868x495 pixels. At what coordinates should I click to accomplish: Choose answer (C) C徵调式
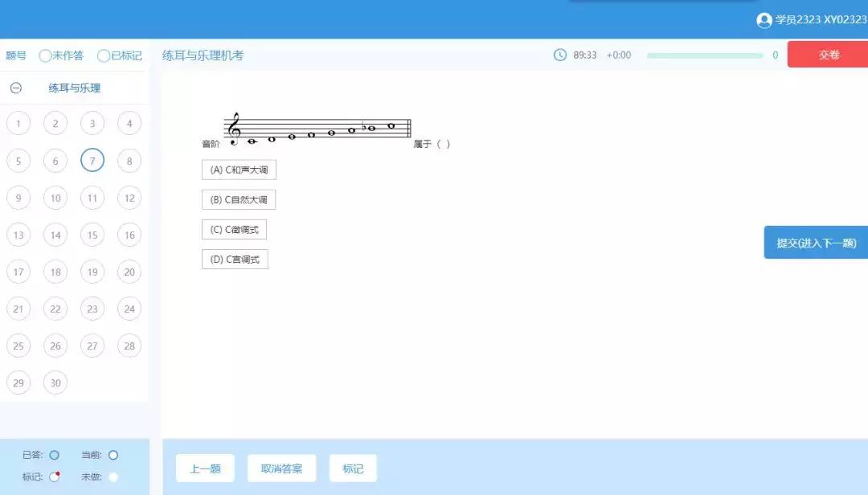point(234,229)
